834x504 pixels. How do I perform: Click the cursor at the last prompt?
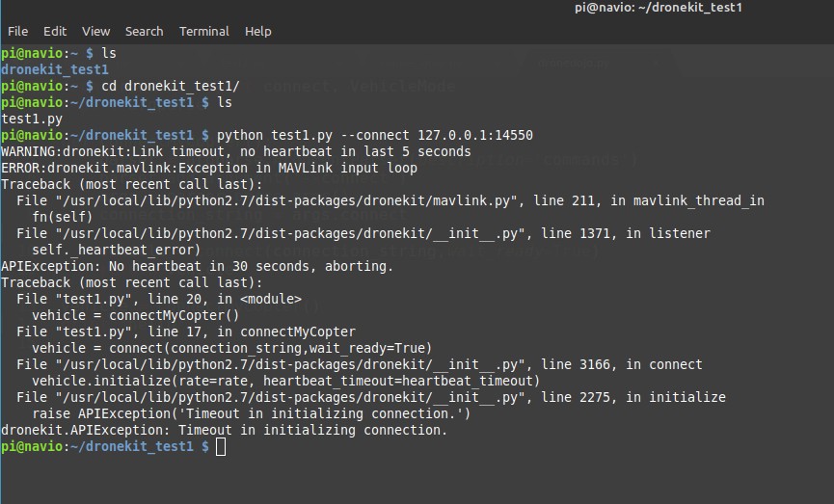pos(221,446)
